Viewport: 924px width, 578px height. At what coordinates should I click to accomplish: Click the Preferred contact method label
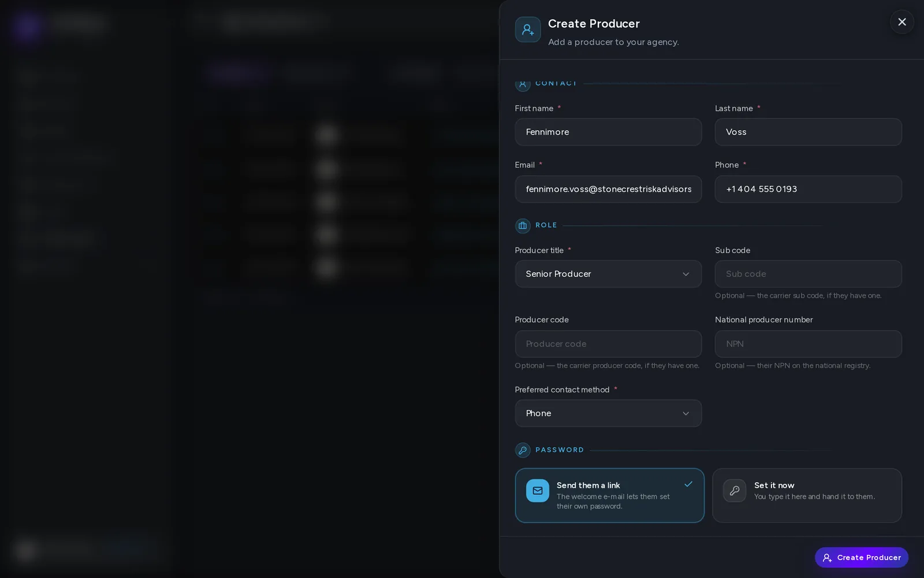pos(562,390)
